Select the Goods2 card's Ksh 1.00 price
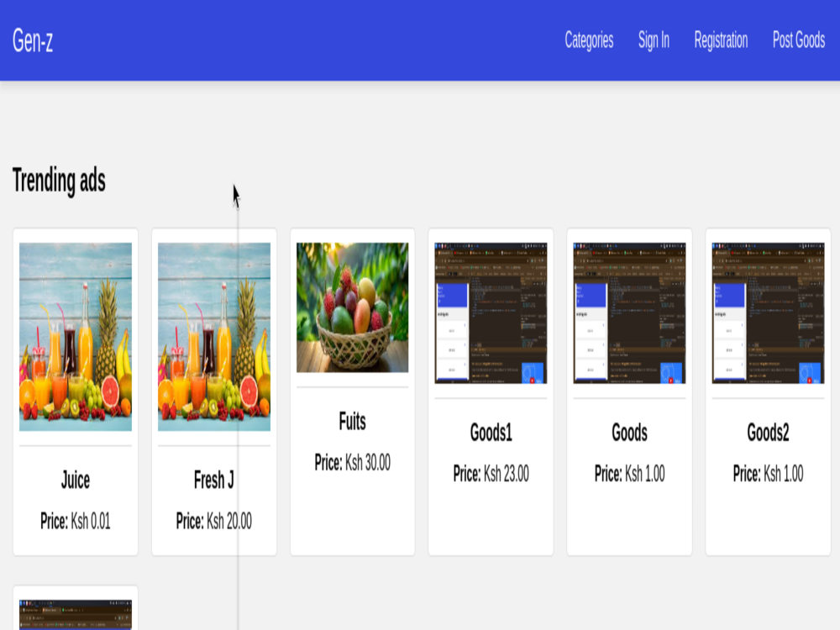The width and height of the screenshot is (840, 630). tap(783, 474)
